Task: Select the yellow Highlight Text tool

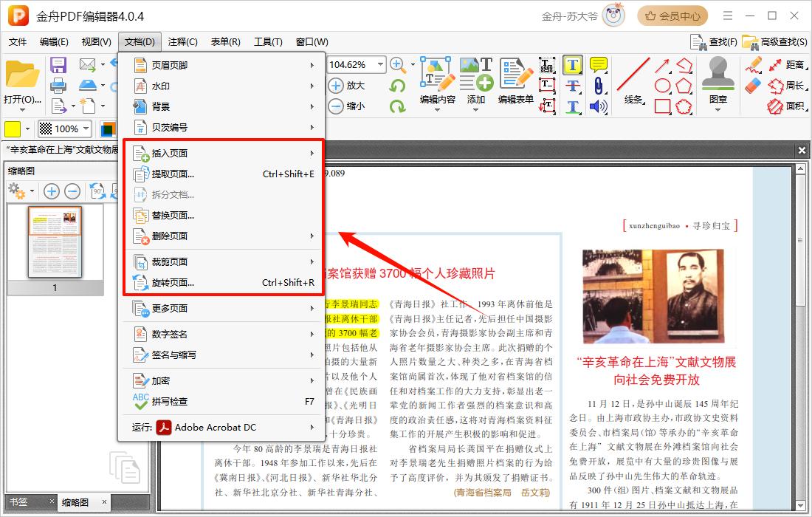Action: (573, 65)
